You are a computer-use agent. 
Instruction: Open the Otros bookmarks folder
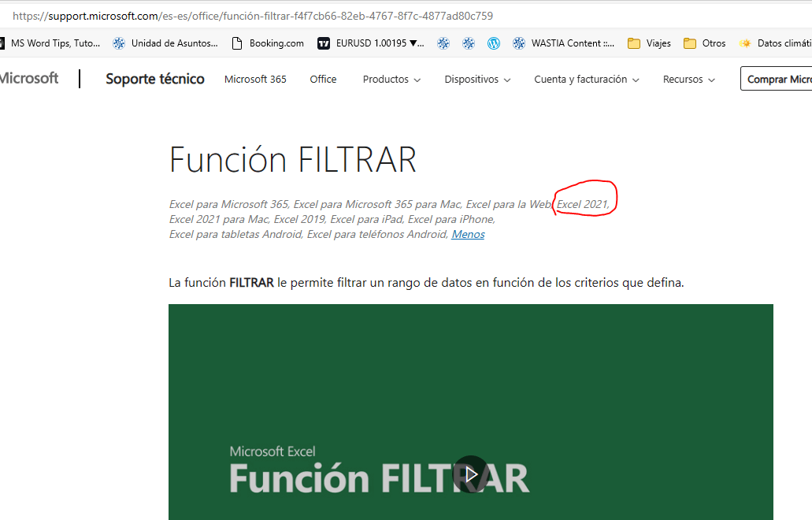coord(704,43)
